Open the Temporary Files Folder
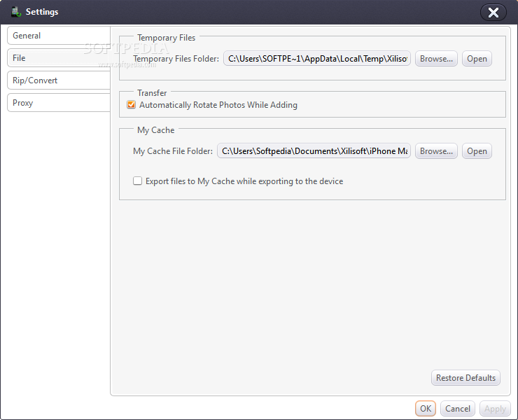 tap(477, 59)
